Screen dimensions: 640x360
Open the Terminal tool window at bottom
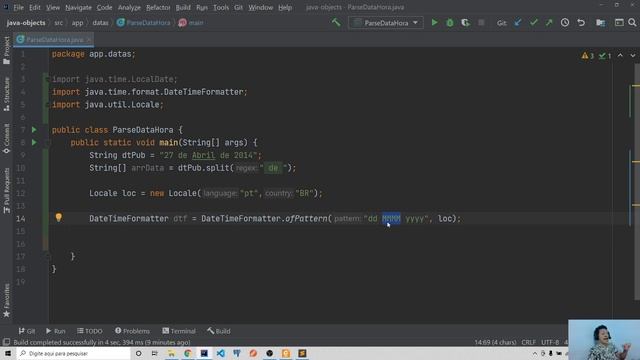click(x=179, y=331)
